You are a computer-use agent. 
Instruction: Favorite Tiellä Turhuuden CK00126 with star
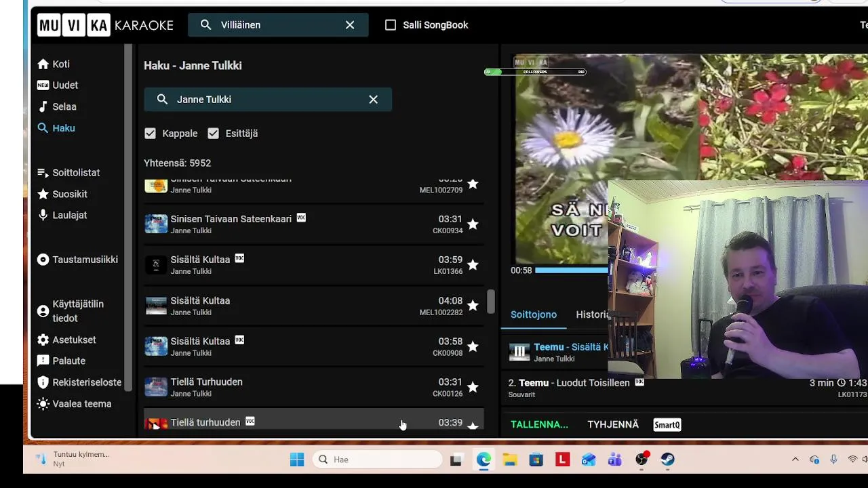pos(473,387)
